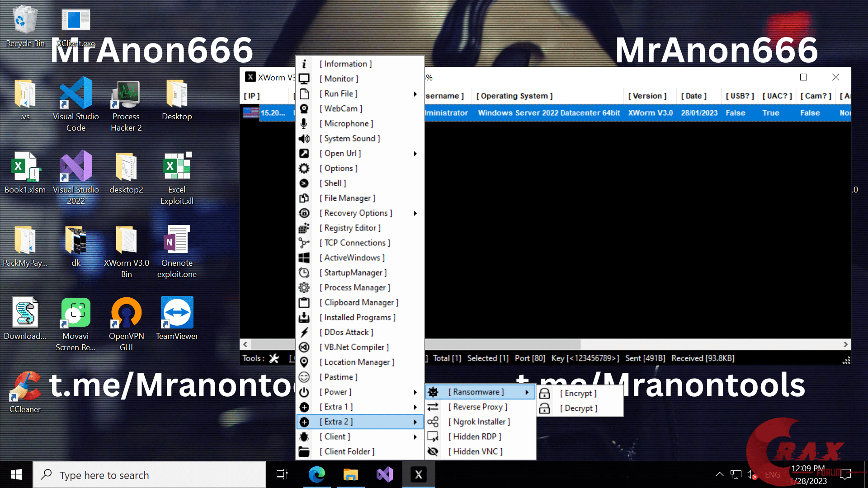Open the WebCam icon entry
Image resolution: width=868 pixels, height=488 pixels.
[x=304, y=108]
